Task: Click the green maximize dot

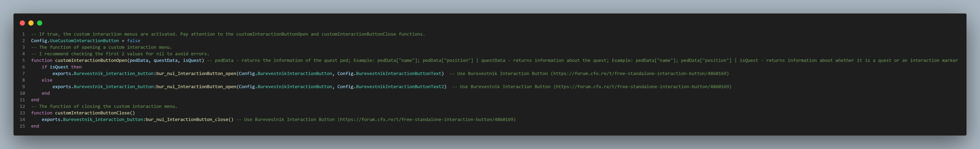Action: 40,23
